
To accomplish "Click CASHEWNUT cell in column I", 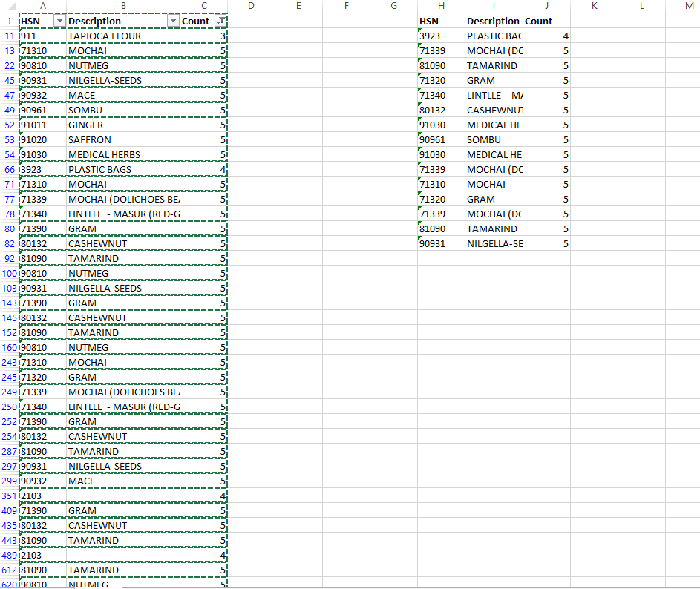I will coord(494,111).
